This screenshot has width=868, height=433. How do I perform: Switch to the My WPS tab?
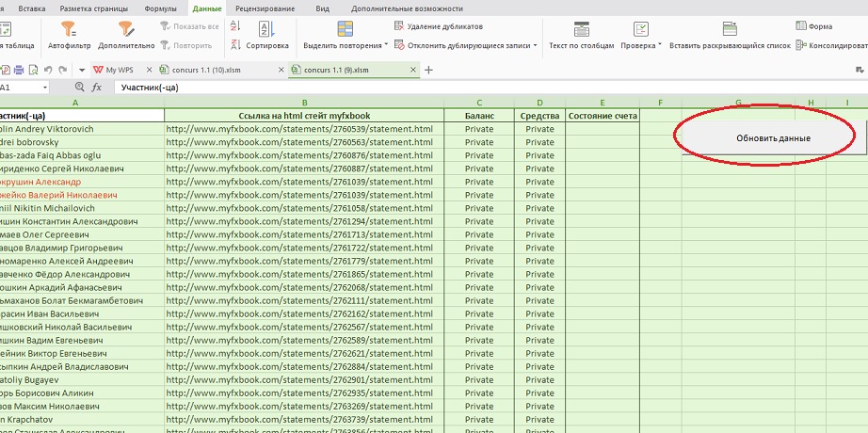(119, 70)
